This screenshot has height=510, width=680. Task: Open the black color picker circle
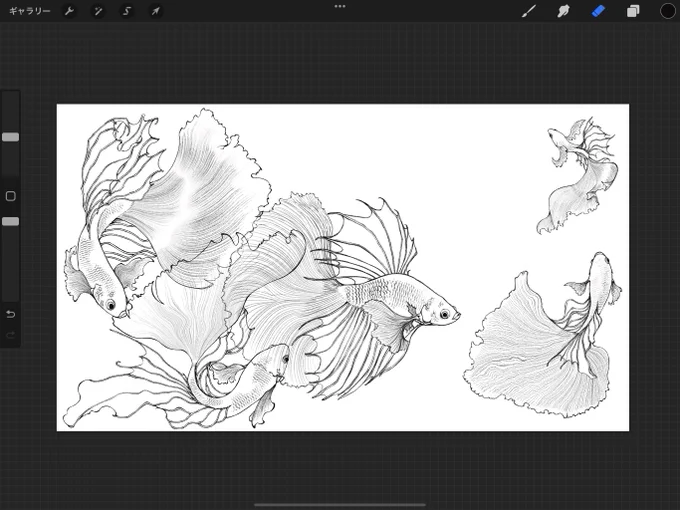point(667,11)
